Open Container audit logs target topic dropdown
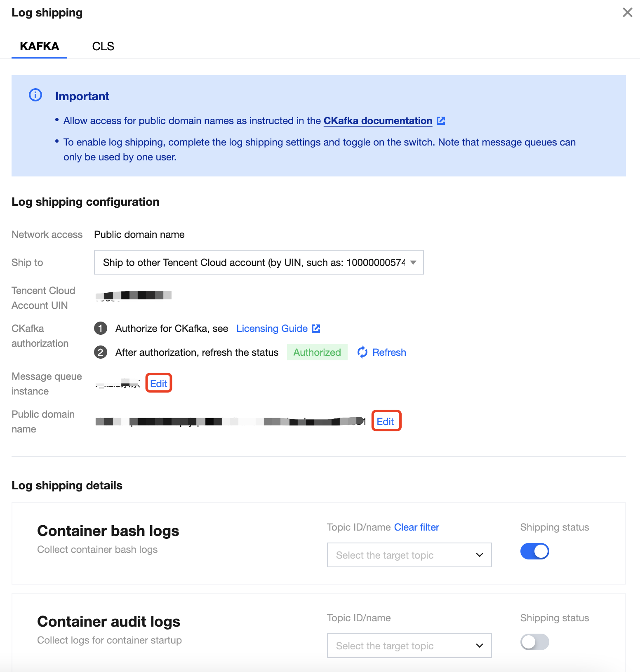 coord(409,646)
